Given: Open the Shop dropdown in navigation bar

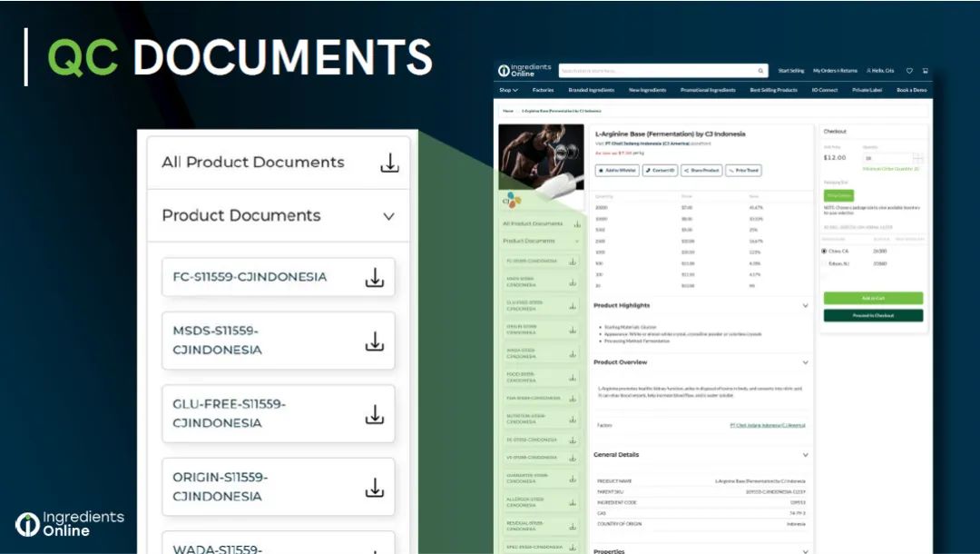Looking at the screenshot, I should (508, 90).
